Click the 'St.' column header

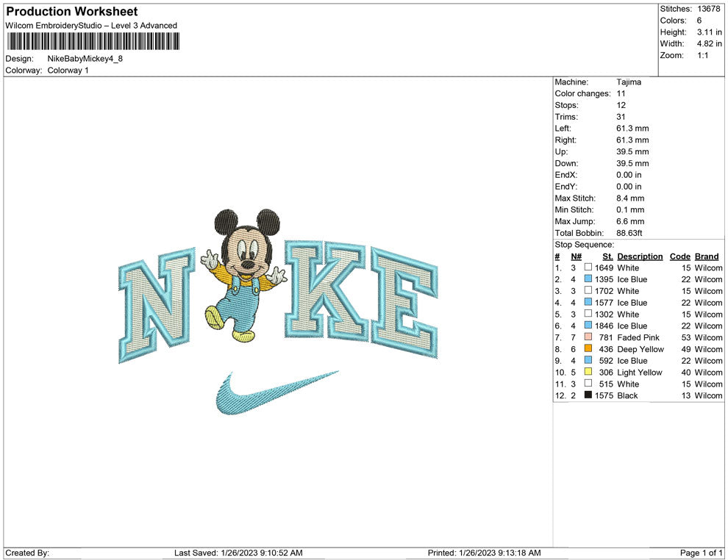(x=607, y=256)
